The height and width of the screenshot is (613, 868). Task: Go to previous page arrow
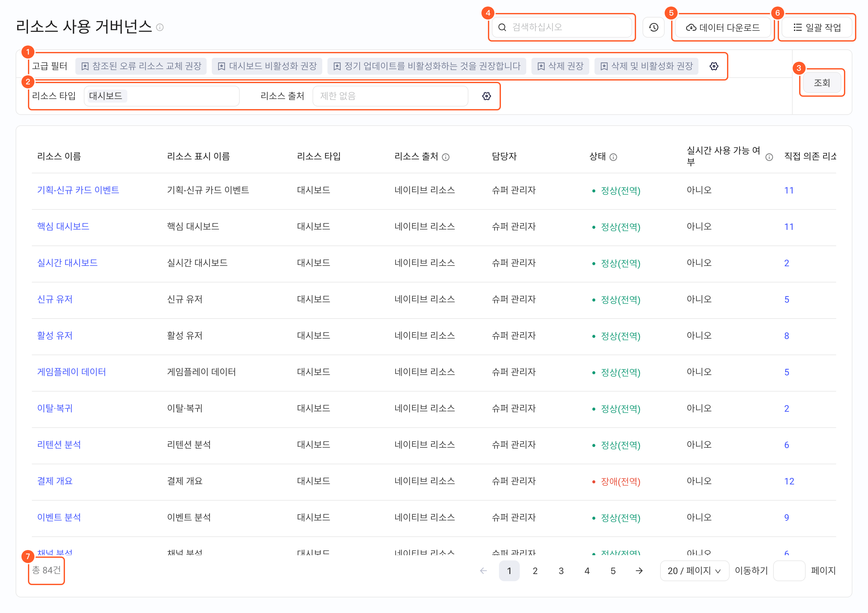coord(483,571)
